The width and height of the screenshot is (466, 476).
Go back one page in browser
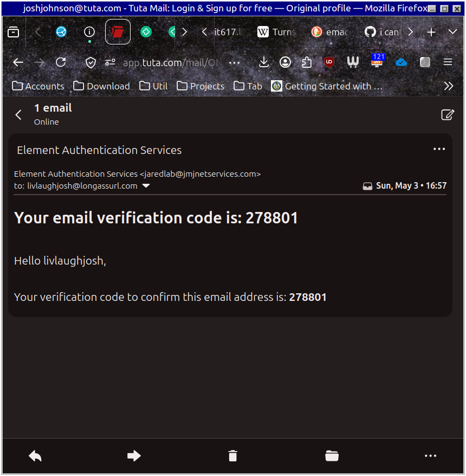pos(18,62)
